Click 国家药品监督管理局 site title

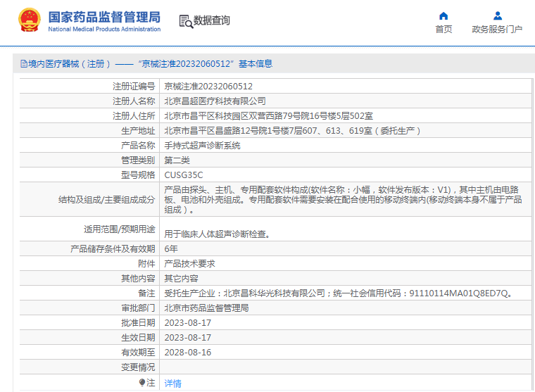(104, 17)
